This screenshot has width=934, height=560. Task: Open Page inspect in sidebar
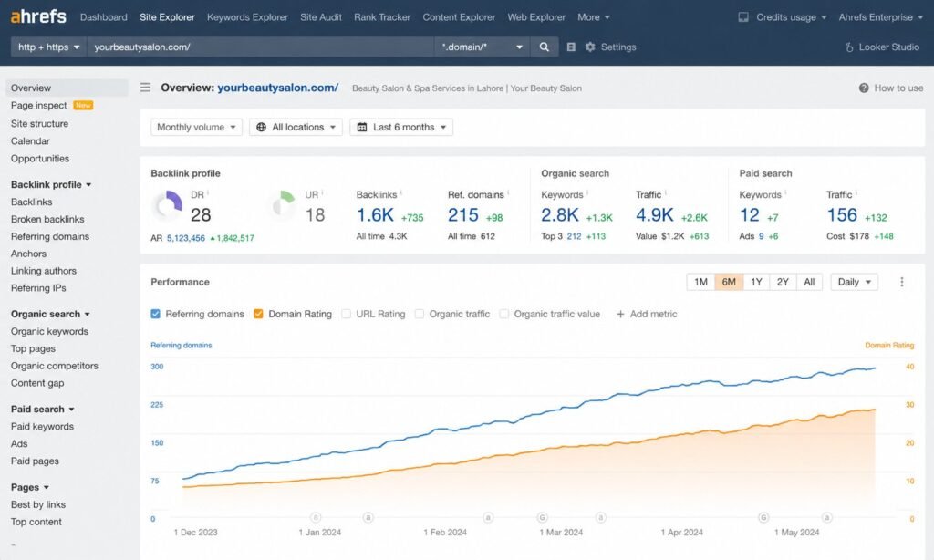click(x=38, y=106)
